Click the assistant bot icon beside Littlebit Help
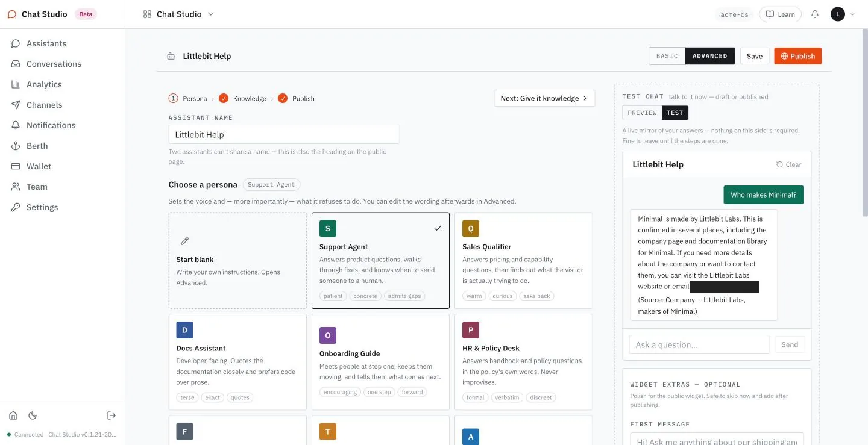Image resolution: width=868 pixels, height=445 pixels. point(171,56)
